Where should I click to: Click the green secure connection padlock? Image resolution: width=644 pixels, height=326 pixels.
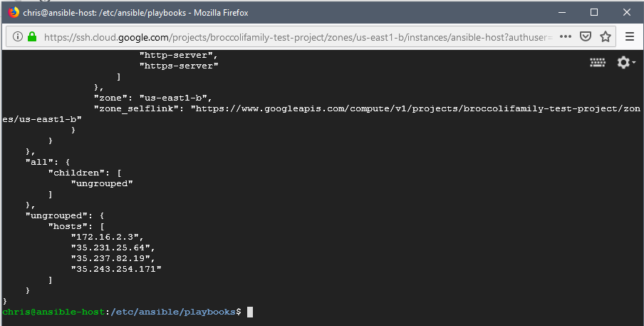(32, 36)
